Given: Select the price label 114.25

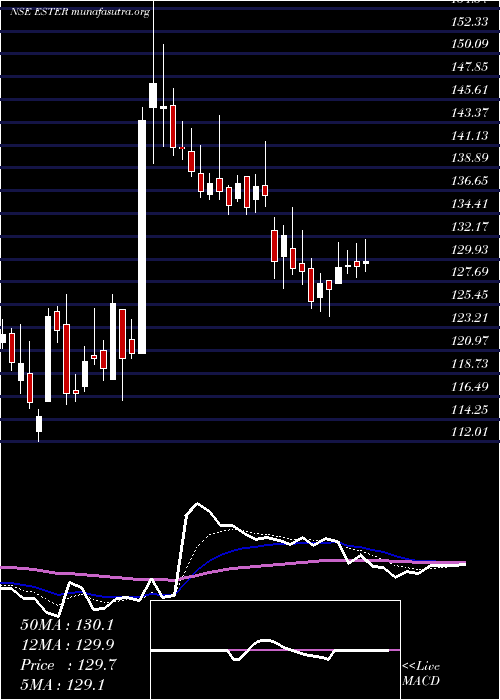Looking at the screenshot, I should tap(469, 409).
